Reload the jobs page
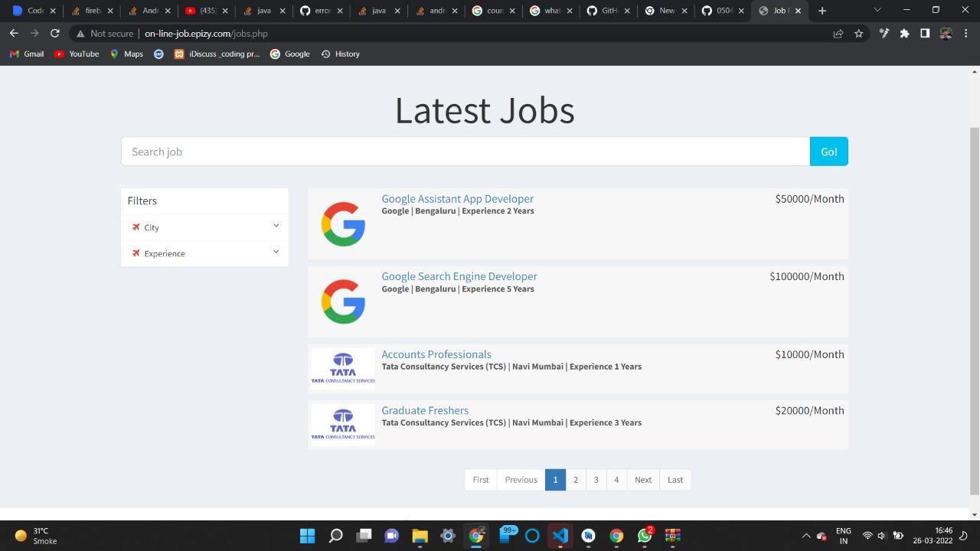The image size is (980, 551). [54, 34]
